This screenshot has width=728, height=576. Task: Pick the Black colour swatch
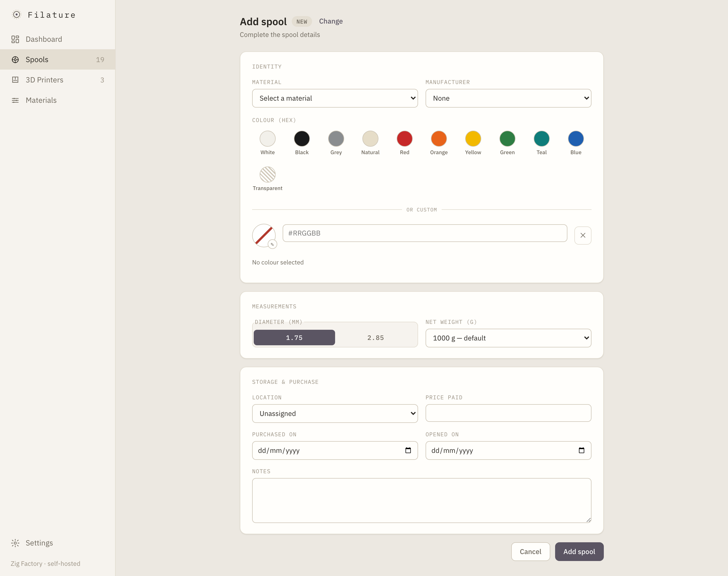coord(302,139)
